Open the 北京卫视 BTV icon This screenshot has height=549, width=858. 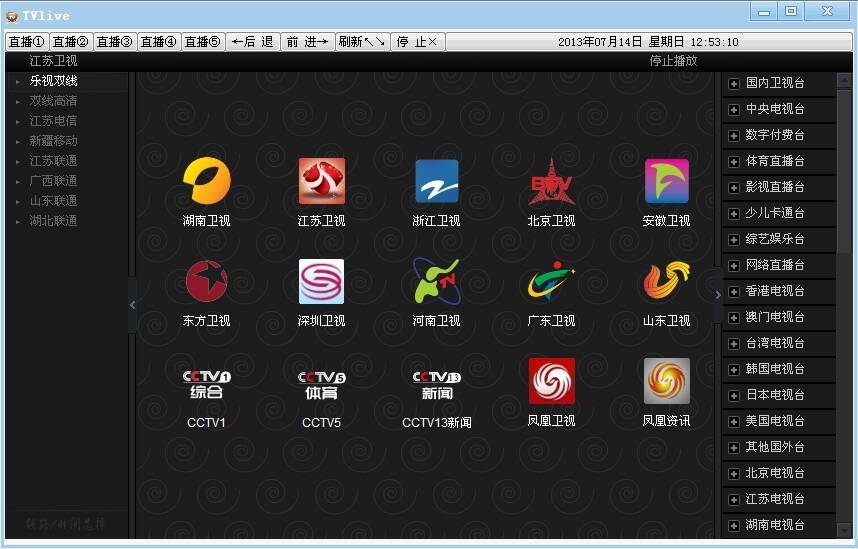[552, 182]
